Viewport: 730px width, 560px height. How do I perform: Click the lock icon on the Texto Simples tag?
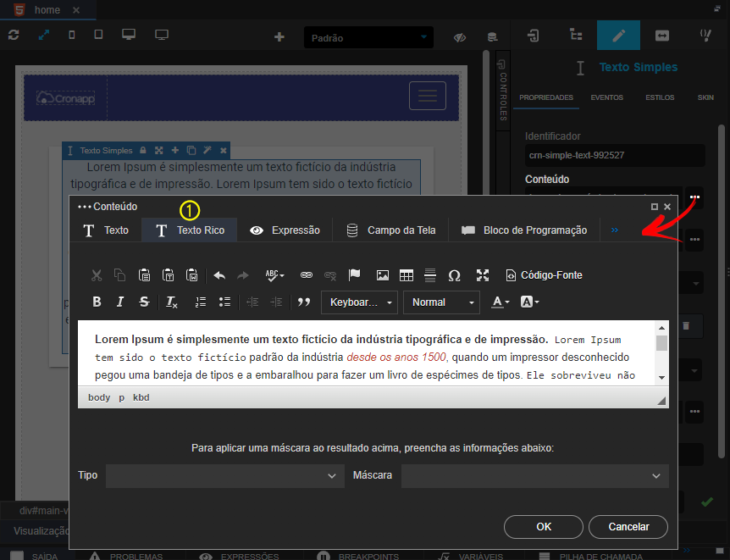pos(143,151)
